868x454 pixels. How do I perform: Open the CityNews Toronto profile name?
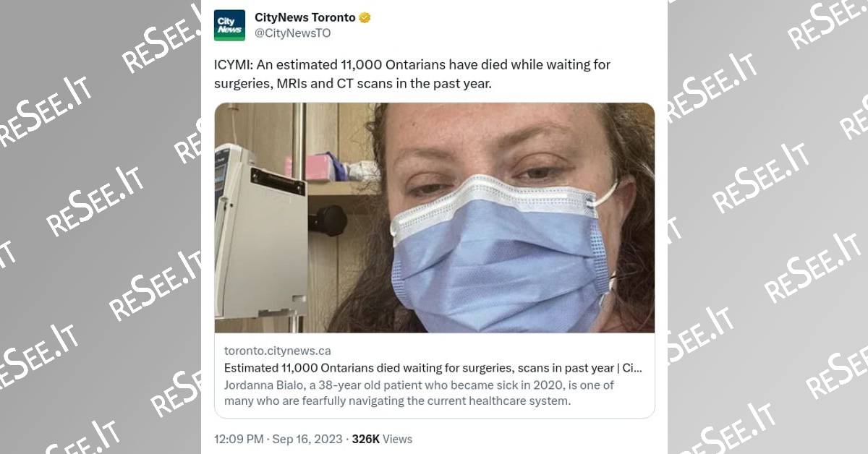pyautogui.click(x=305, y=17)
